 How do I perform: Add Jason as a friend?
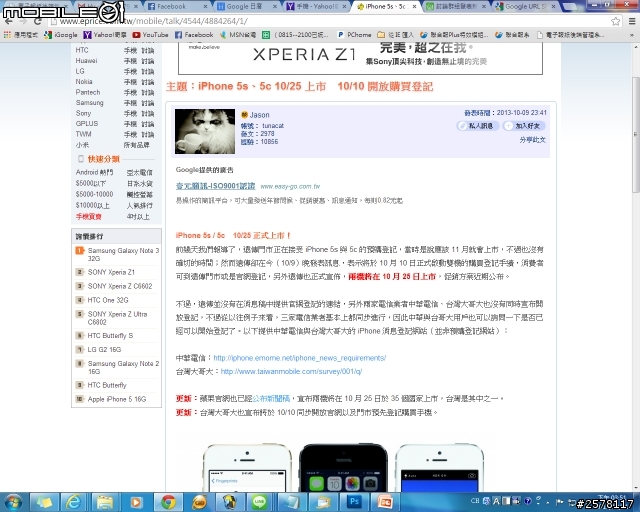coord(524,126)
